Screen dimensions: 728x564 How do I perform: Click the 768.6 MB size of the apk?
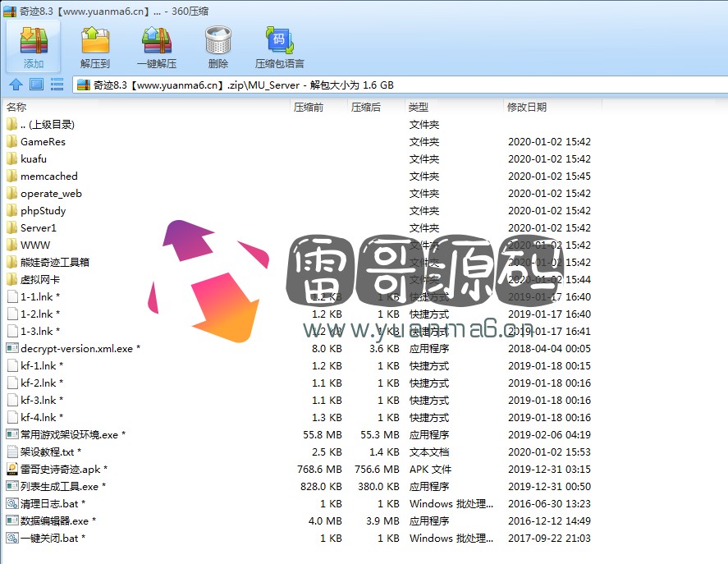[x=319, y=470]
